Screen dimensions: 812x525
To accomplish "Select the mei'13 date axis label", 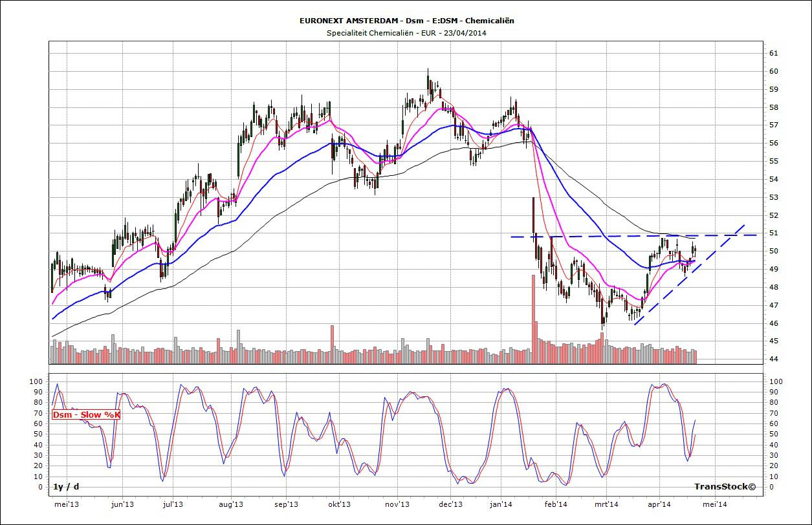I will (x=65, y=504).
